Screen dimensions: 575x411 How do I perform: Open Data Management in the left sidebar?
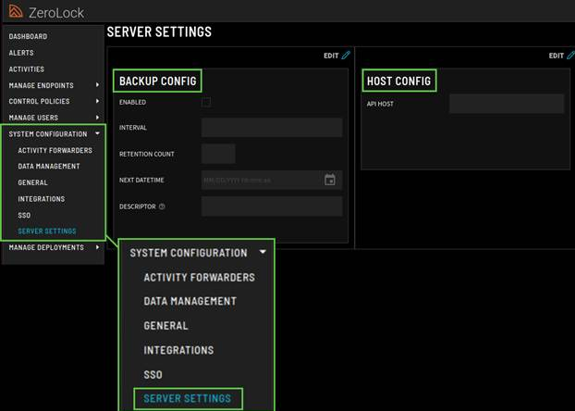(49, 166)
